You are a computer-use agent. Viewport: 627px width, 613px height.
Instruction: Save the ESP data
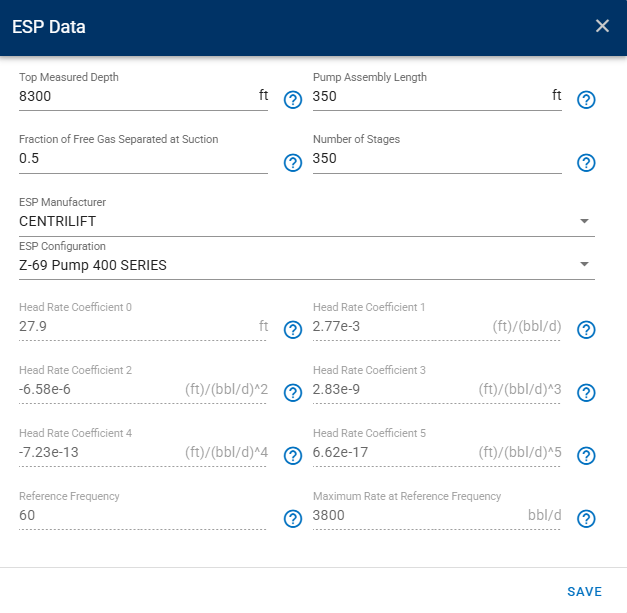(x=584, y=591)
